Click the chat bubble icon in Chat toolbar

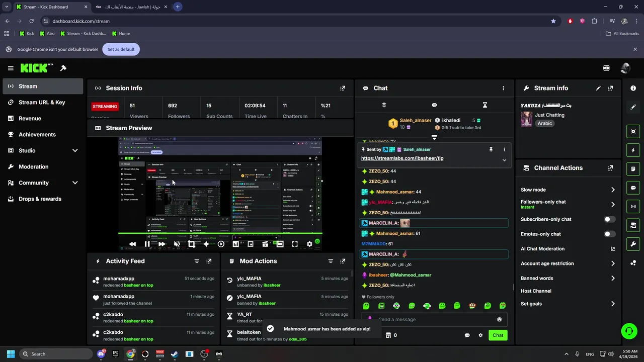(434, 105)
